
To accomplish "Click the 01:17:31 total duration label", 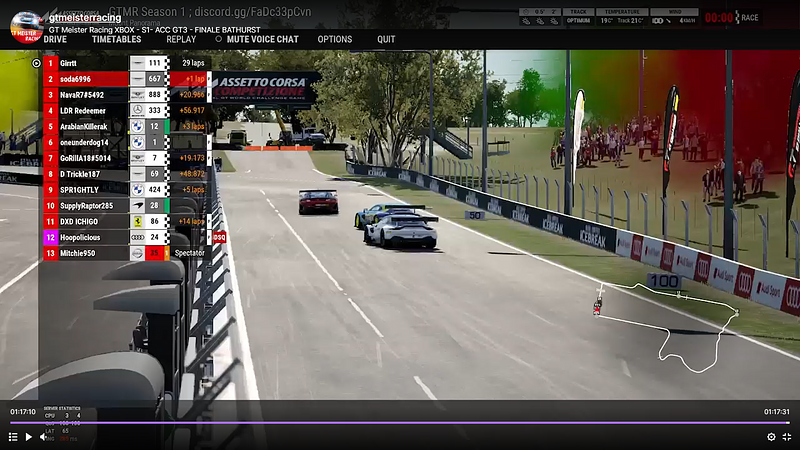I will pos(777,412).
